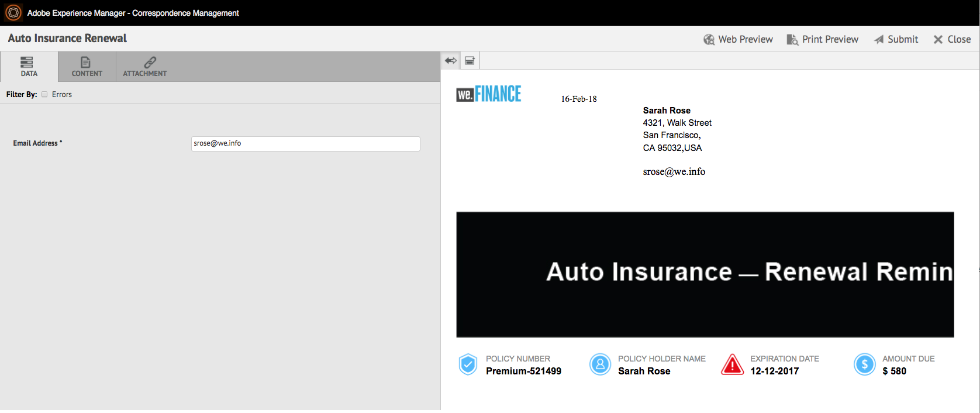
Task: Select the date 16-Feb-18 text
Action: pyautogui.click(x=579, y=99)
